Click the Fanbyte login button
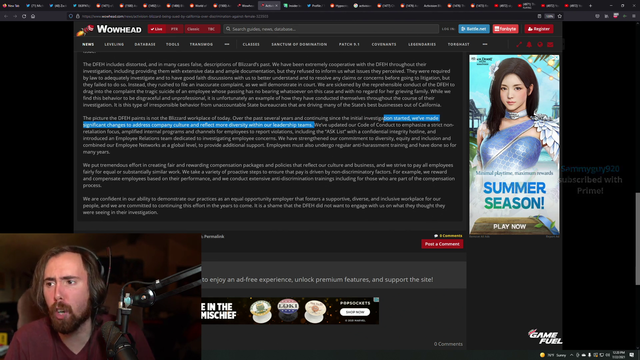640x360 pixels. (505, 29)
